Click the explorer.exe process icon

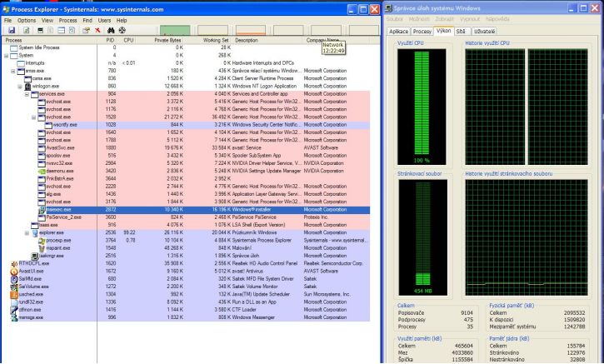[35, 232]
